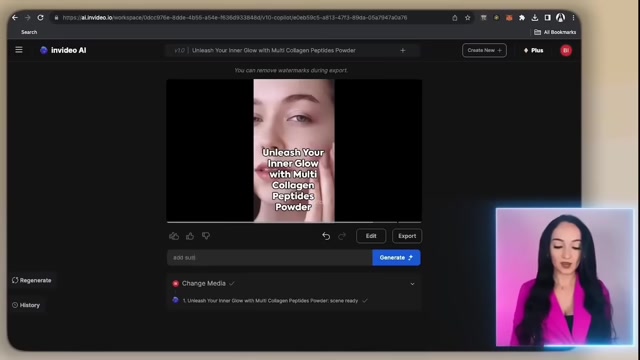Screen dimensions: 640x360
Task: Click the 'You can remove watermarks during export' note
Action: click(x=291, y=70)
